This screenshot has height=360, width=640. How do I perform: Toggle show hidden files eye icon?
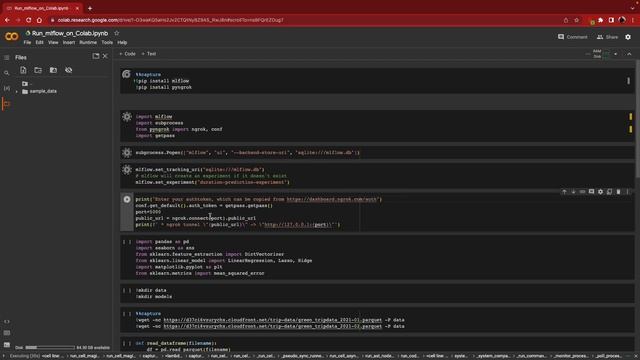point(69,70)
